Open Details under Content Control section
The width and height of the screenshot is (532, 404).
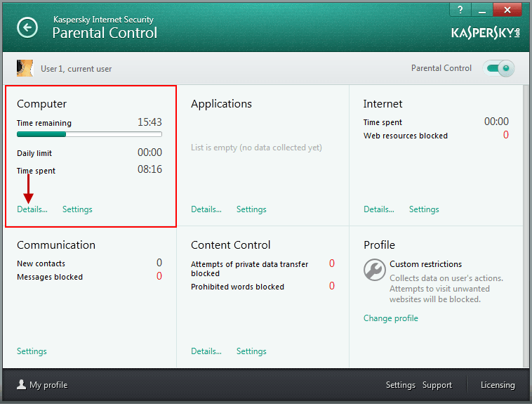pos(206,351)
